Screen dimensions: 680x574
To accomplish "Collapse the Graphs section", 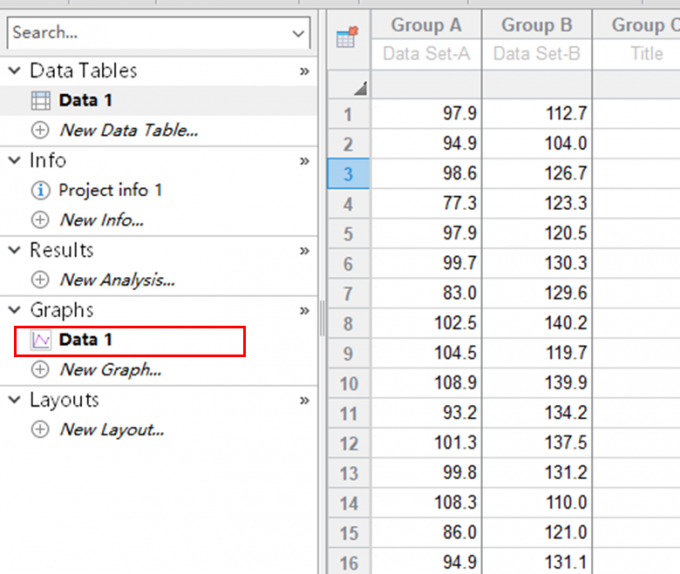I will coord(15,310).
